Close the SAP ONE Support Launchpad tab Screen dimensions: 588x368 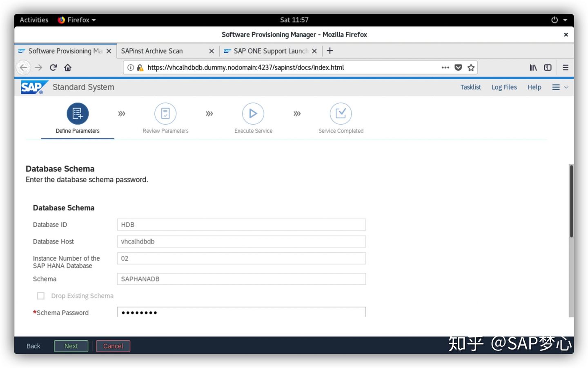click(x=314, y=51)
